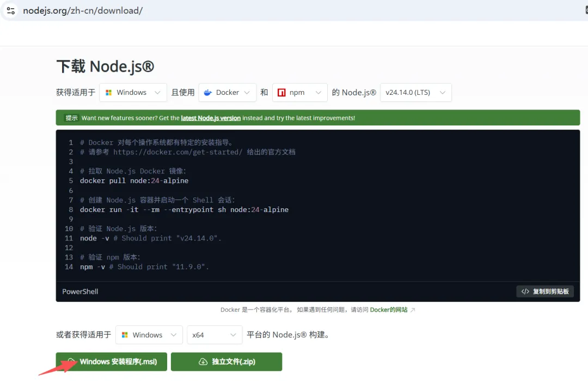Screen dimensions: 588x381
Task: Click the URL nodejs.org/zh-cn/download/ in address bar
Action: [83, 10]
